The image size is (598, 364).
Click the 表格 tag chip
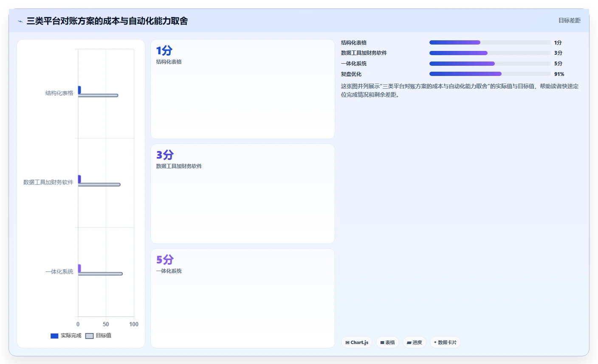coord(387,342)
